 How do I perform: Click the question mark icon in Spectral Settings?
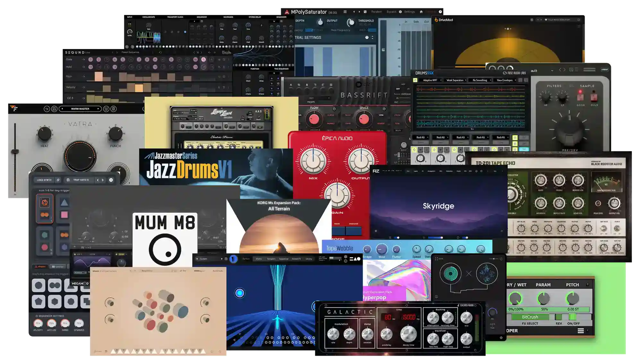(x=367, y=38)
